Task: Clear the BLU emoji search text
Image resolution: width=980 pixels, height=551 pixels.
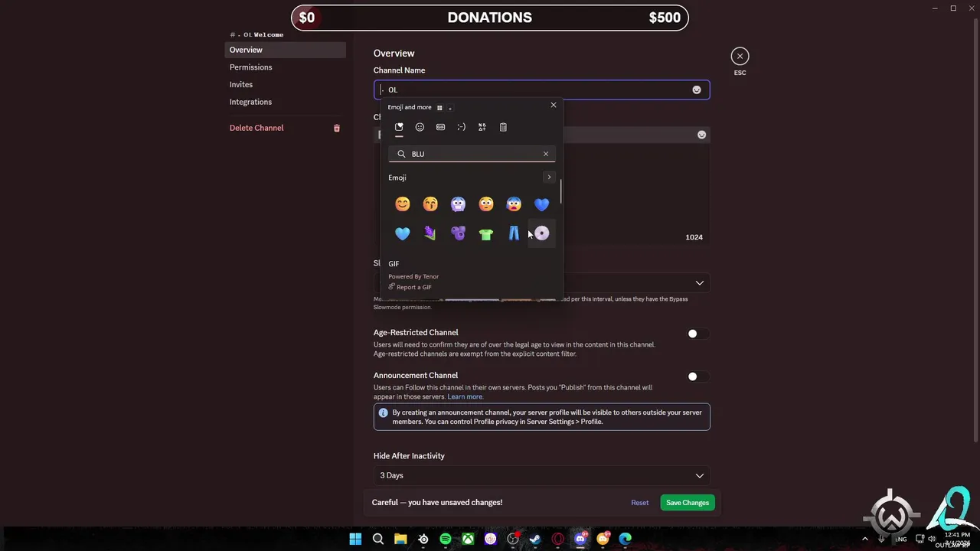Action: pos(546,154)
